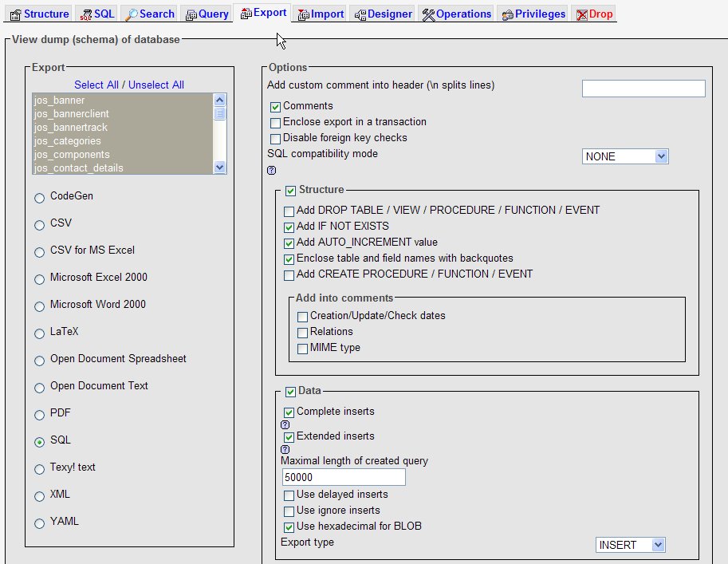
Task: Choose the CodeGen export format
Action: (39, 199)
